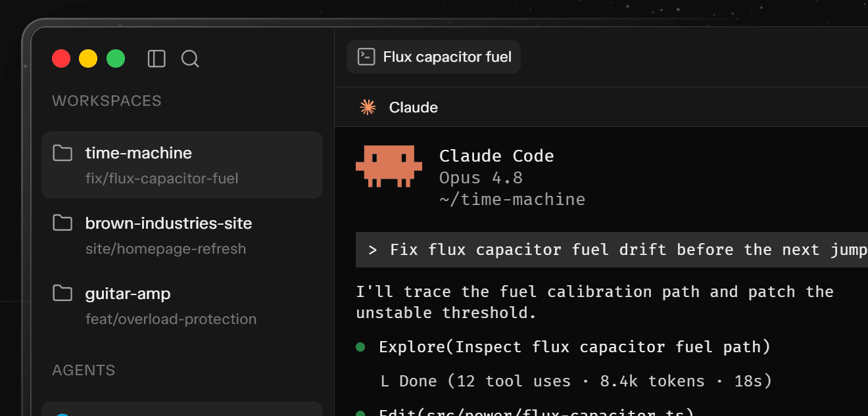
Task: Click the Done (12 tool uses) result line
Action: click(577, 381)
